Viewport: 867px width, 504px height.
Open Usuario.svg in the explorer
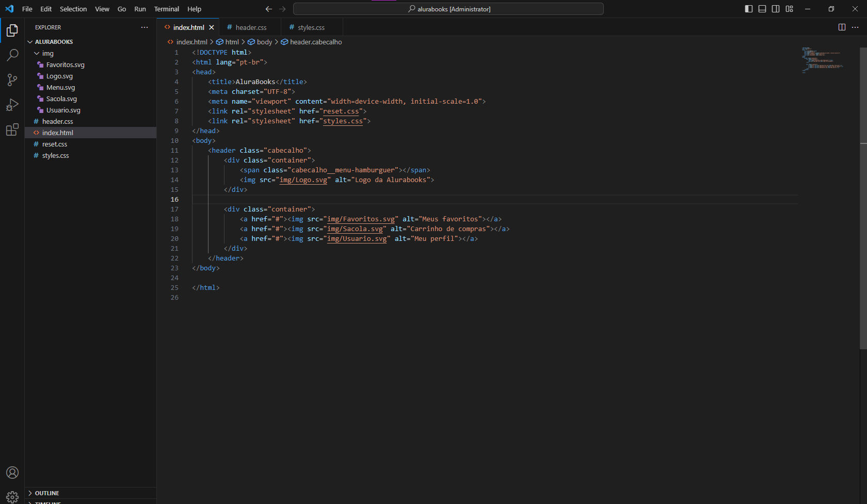[91, 110]
